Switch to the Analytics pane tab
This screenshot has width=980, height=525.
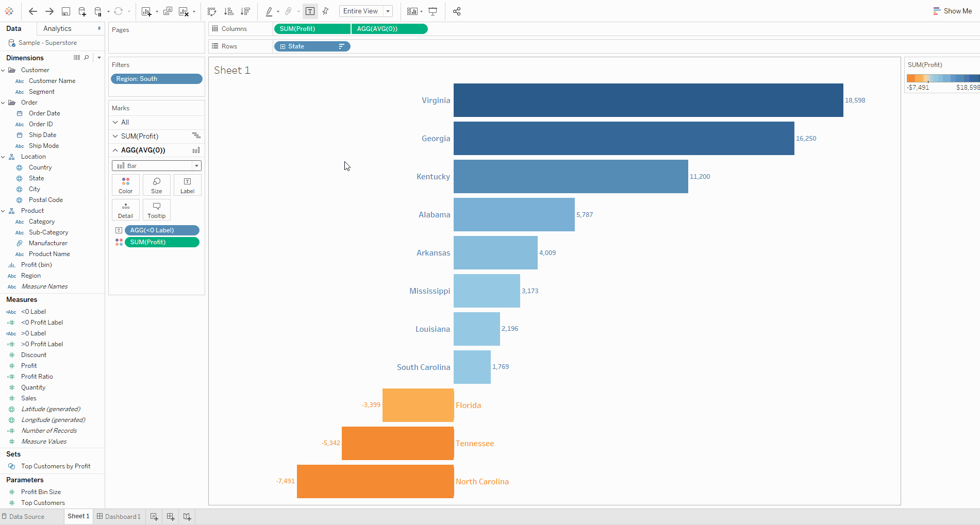(57, 29)
